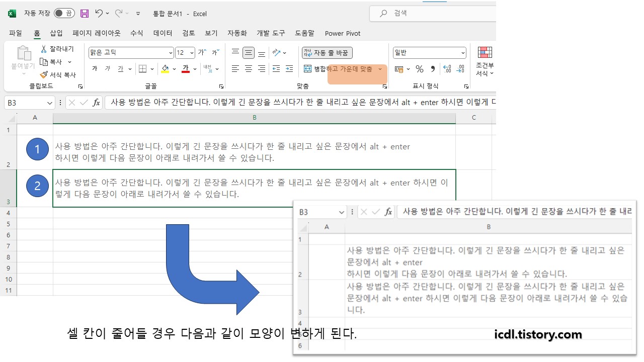Open the Power Pivot tab
This screenshot has width=644, height=362.
coord(343,33)
